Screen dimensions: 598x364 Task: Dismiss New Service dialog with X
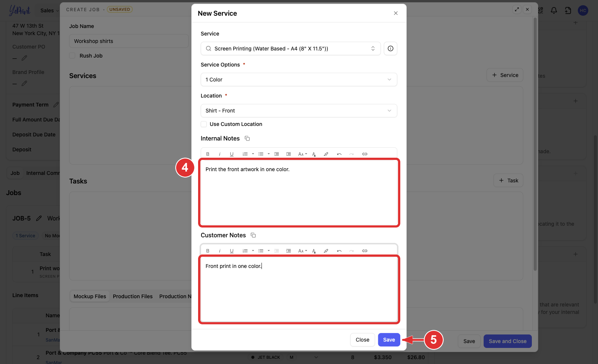[x=396, y=13]
